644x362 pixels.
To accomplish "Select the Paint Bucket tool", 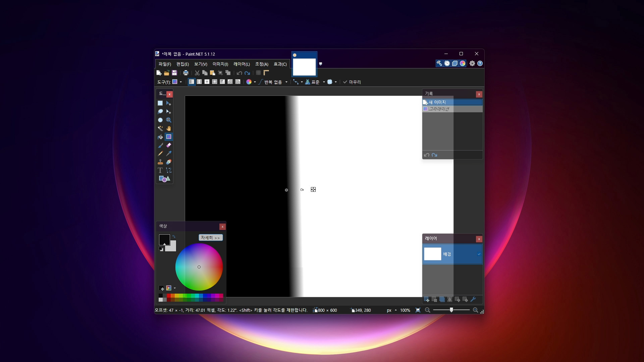I will click(160, 137).
